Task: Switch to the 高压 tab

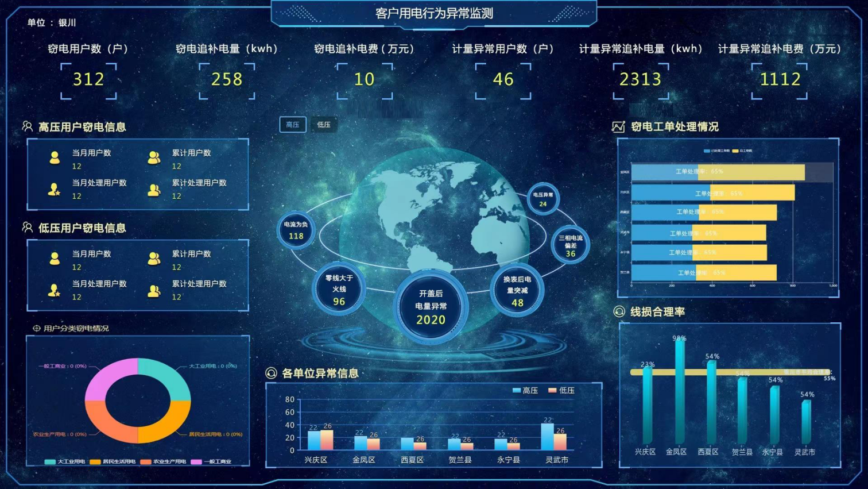Action: click(x=293, y=125)
